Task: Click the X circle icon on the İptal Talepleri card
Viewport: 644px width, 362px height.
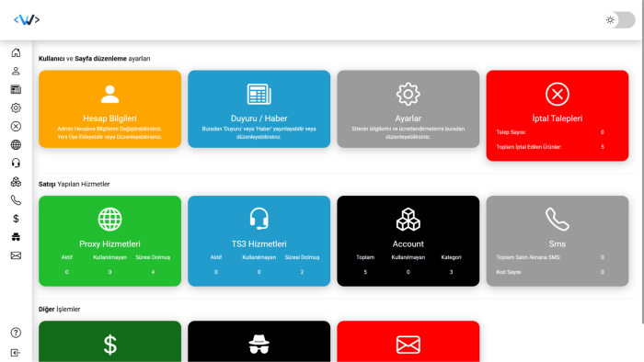Action: [558, 95]
